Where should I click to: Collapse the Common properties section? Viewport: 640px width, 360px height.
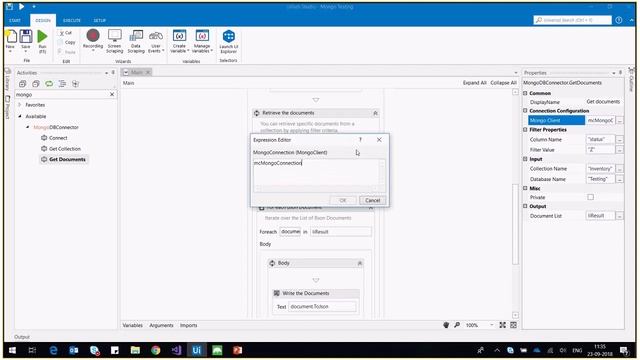(x=525, y=93)
